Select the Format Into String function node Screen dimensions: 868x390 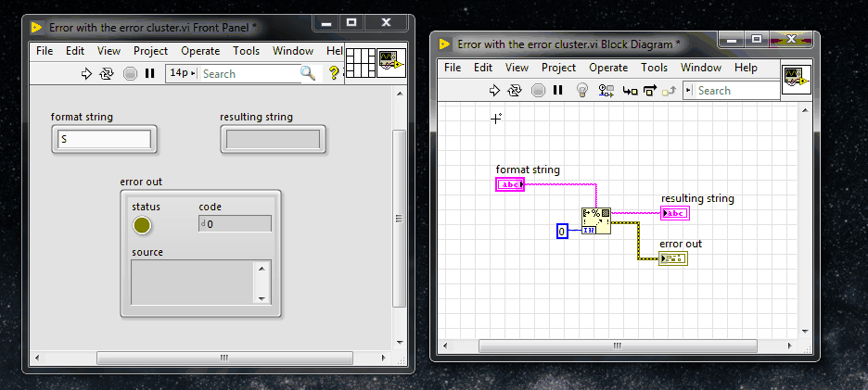(596, 221)
